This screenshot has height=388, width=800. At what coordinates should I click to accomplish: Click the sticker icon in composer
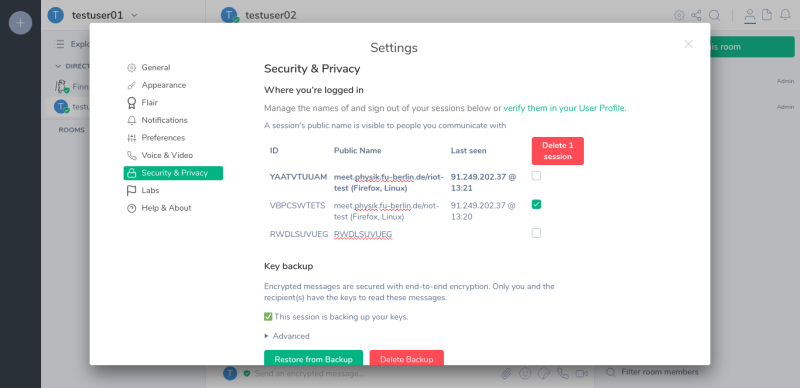pos(544,374)
